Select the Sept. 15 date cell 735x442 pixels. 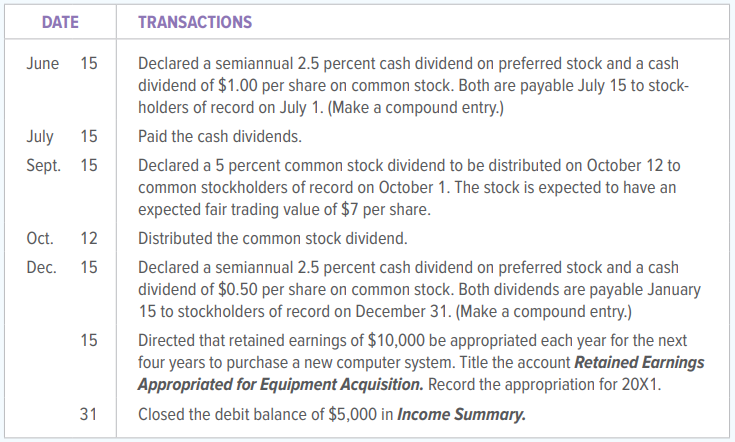[x=62, y=165]
